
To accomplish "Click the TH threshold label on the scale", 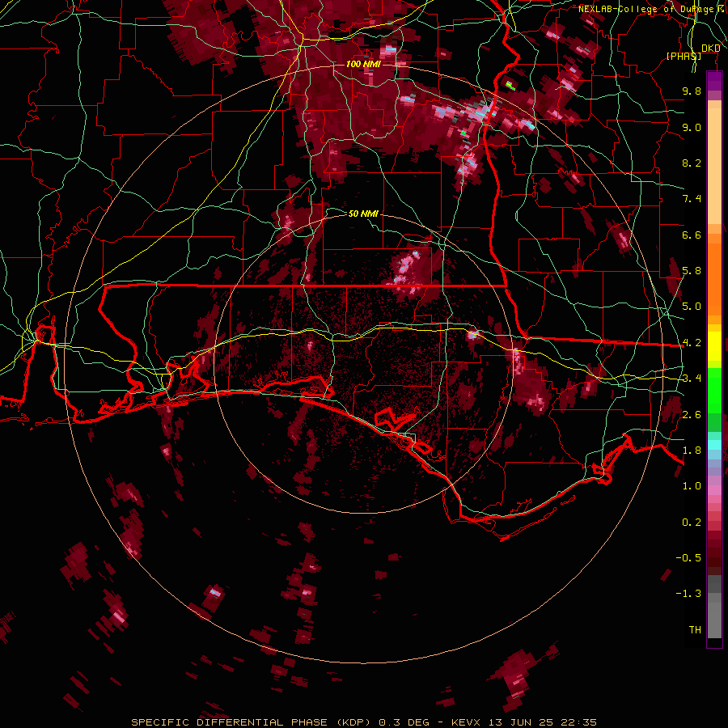I will [695, 630].
